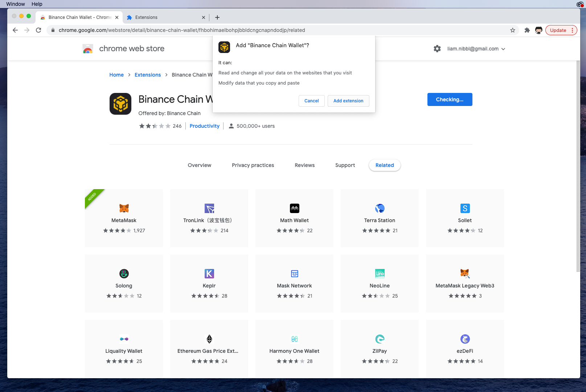The width and height of the screenshot is (586, 392).
Task: Click the Binance Chain Wallet logo
Action: 120,104
